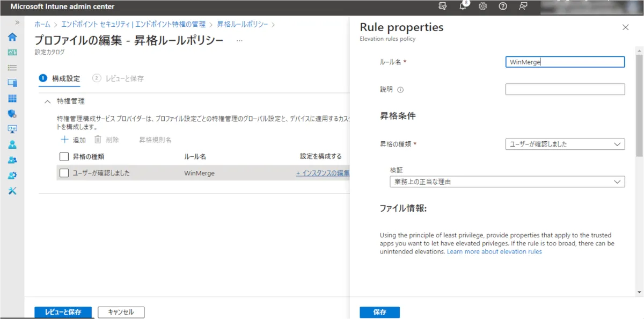This screenshot has width=644, height=319.
Task: Open Users icon in sidebar
Action: [12, 145]
